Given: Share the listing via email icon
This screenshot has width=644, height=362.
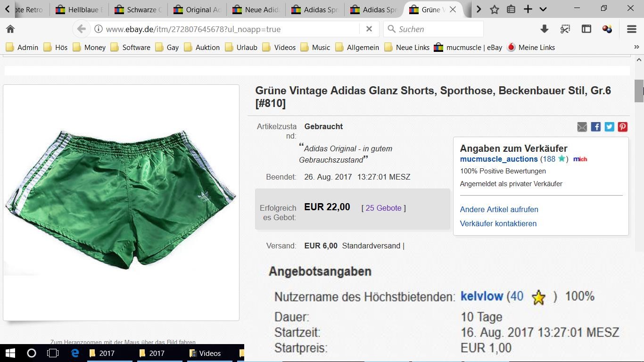Looking at the screenshot, I should click(x=582, y=127).
